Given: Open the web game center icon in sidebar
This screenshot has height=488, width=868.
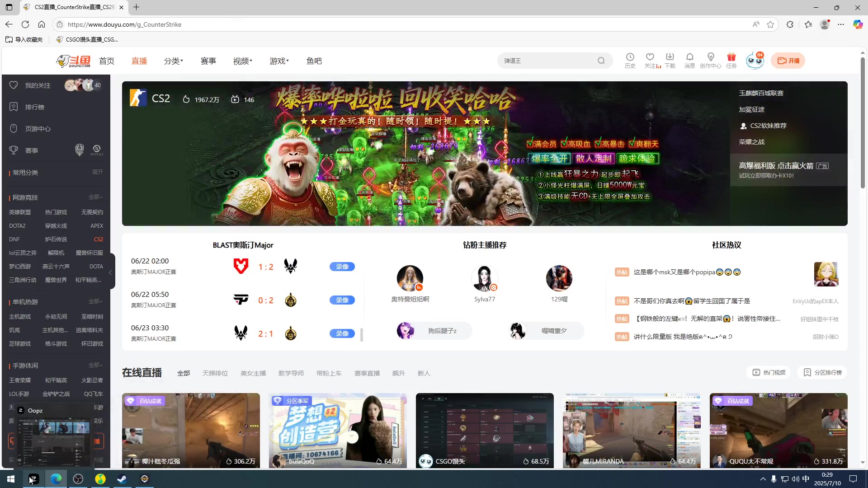Looking at the screenshot, I should [14, 128].
